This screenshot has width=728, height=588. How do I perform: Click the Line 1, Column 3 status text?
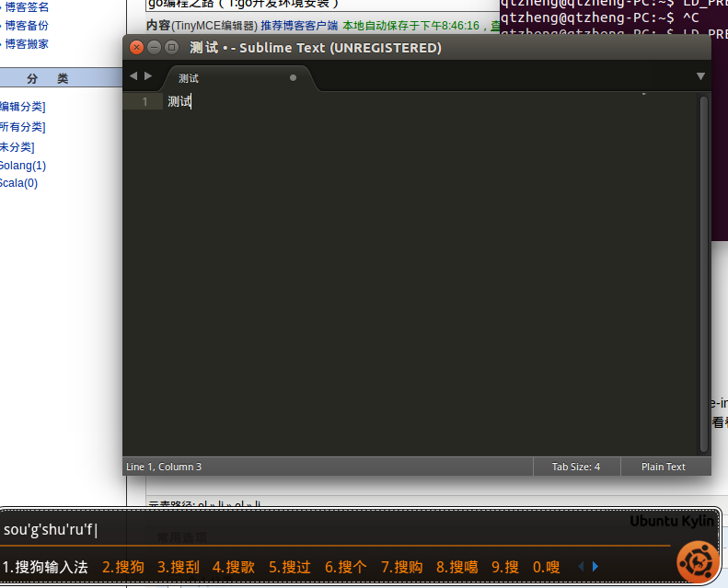point(164,467)
